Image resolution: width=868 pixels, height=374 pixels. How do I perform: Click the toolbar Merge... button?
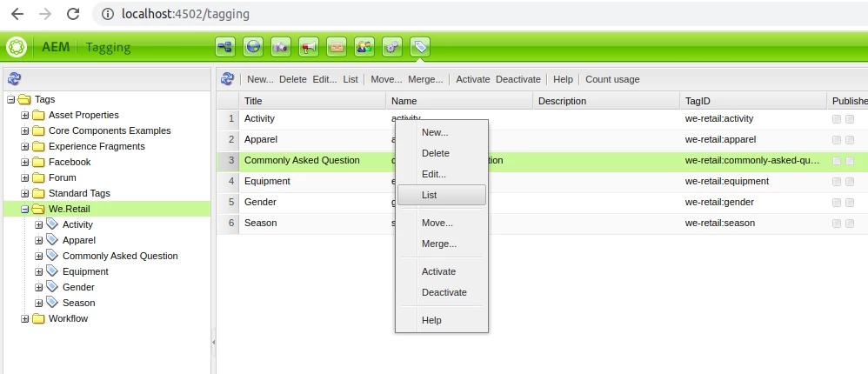point(425,79)
